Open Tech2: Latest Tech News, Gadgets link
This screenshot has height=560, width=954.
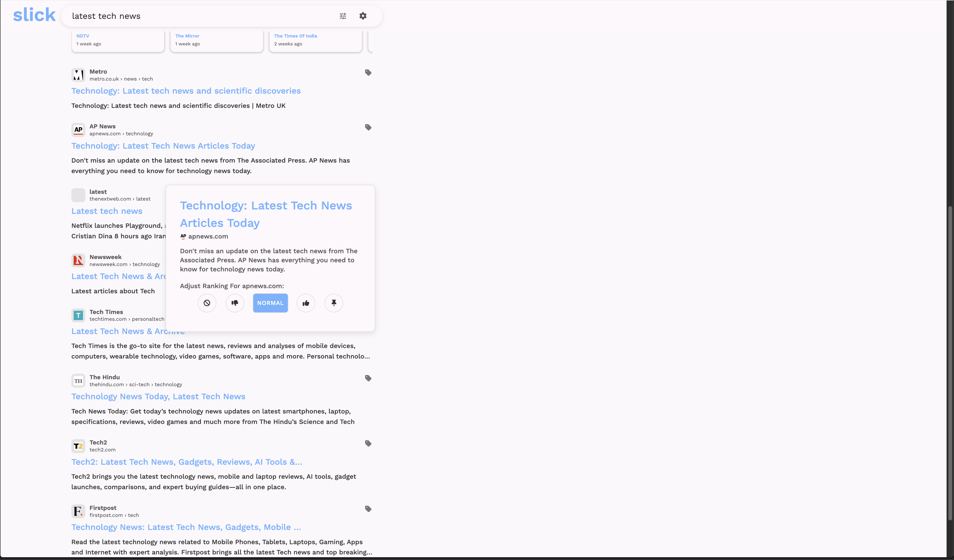click(187, 462)
